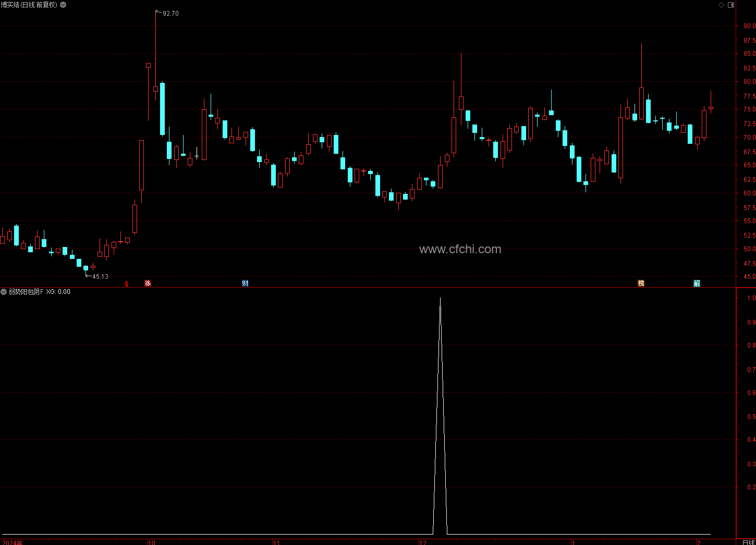756x545 pixels.
Task: Click the 解 marker near the chart end
Action: coord(697,283)
